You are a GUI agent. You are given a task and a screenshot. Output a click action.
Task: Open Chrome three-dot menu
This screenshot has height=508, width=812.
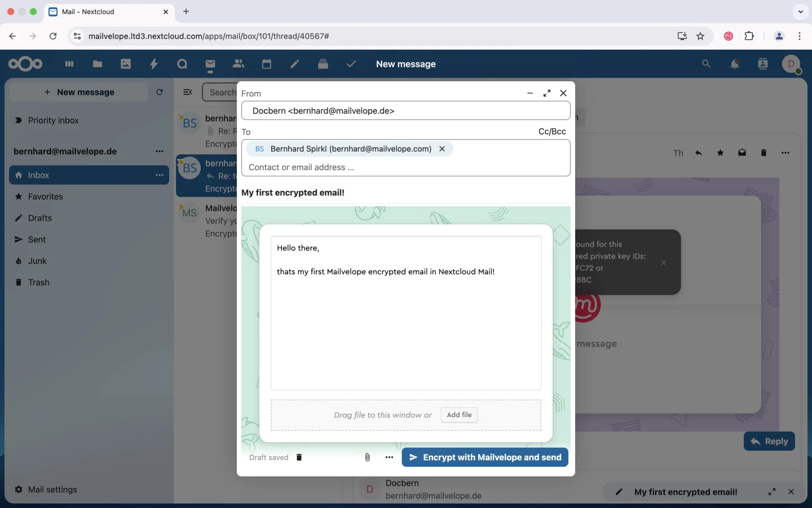(x=799, y=36)
